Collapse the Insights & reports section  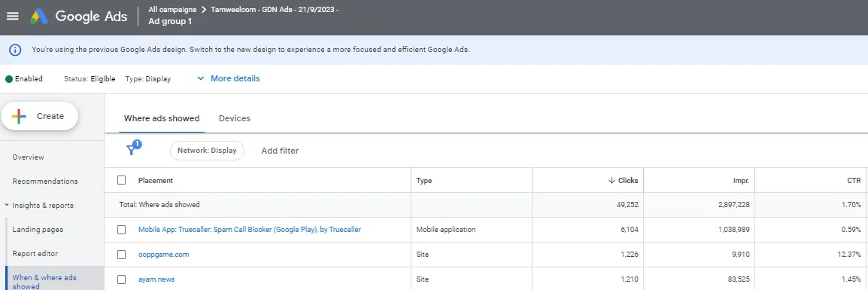pyautogui.click(x=7, y=205)
